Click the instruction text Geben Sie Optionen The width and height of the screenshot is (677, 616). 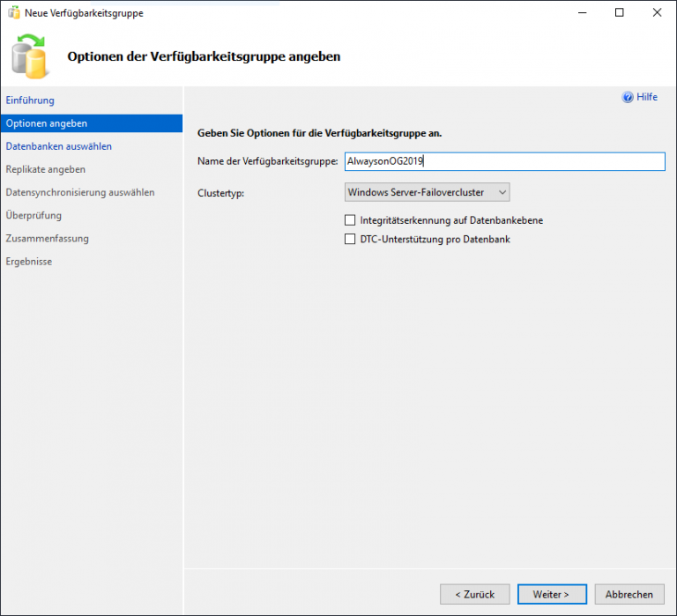(x=319, y=133)
